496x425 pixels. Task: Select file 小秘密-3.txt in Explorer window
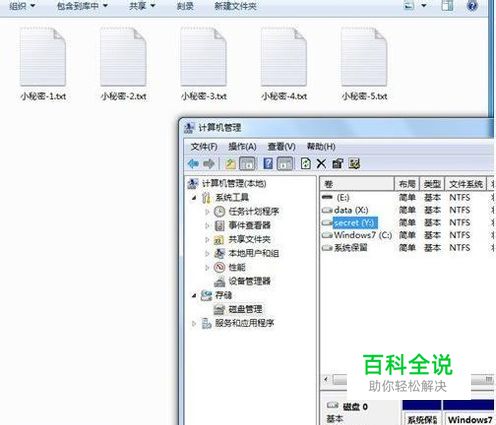point(204,63)
